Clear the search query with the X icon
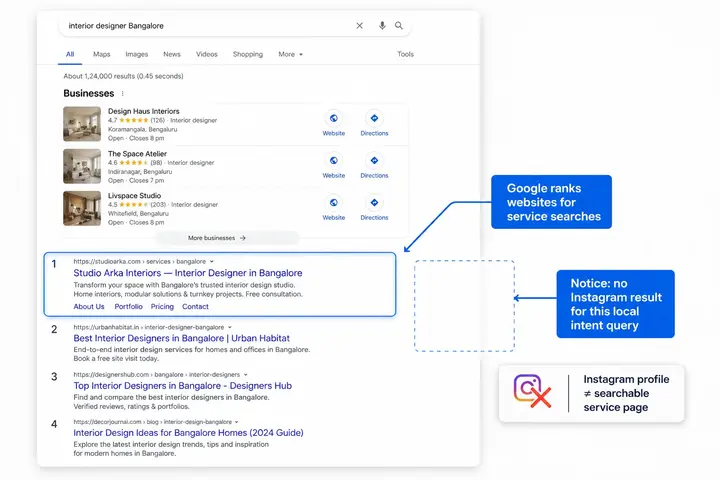 [360, 26]
